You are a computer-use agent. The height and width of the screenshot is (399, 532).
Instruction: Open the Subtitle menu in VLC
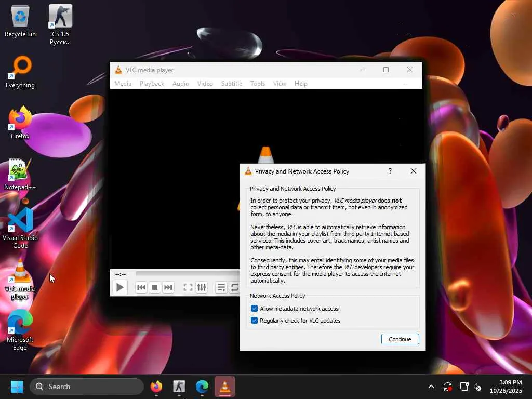pyautogui.click(x=232, y=84)
